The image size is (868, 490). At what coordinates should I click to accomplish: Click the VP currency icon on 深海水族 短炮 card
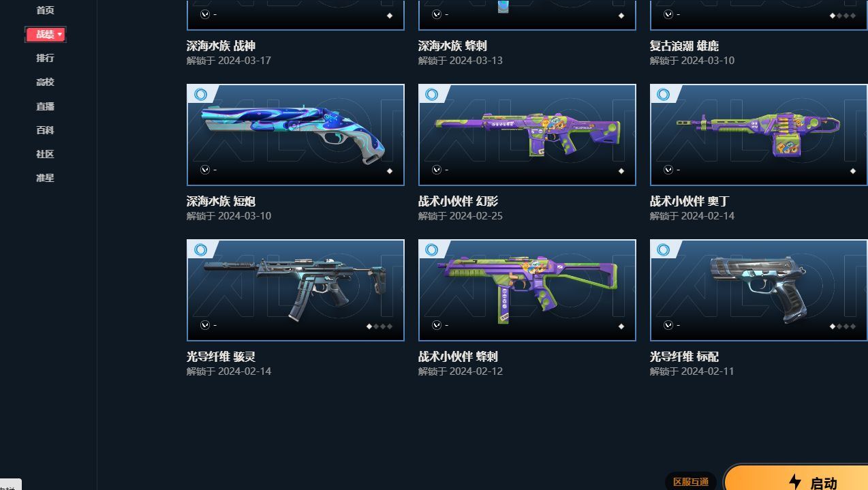pos(205,170)
